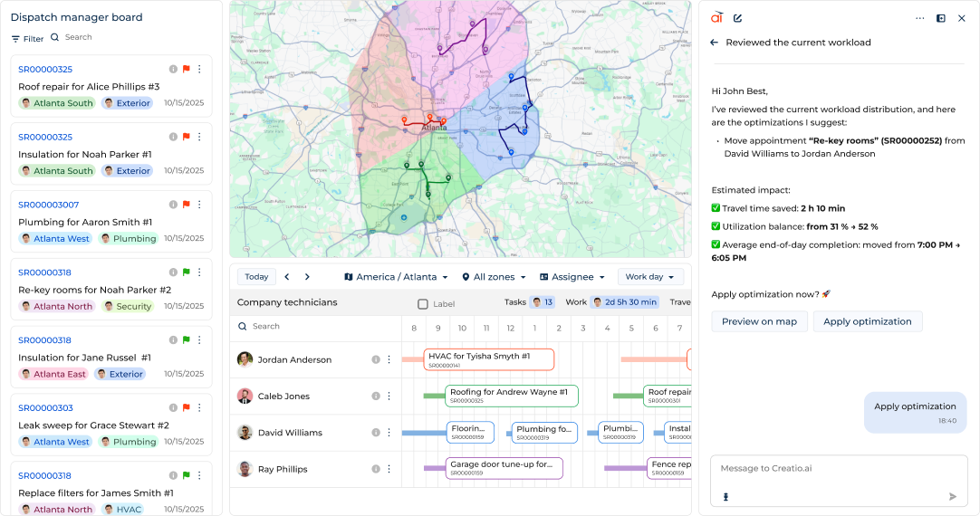980x516 pixels.
Task: Select the HVAC for Tyisha Smyth #1 appointment
Action: point(488,359)
